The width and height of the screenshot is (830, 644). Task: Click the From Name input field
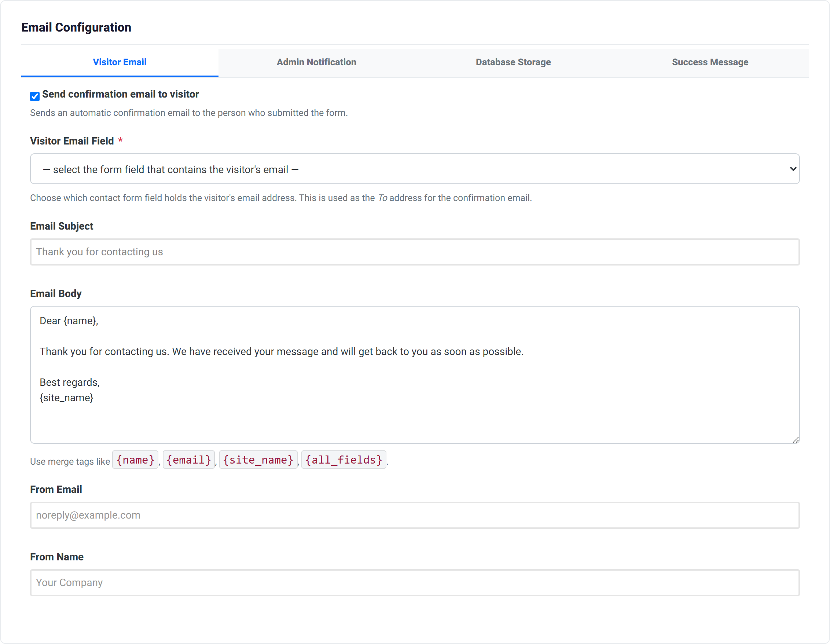[415, 583]
